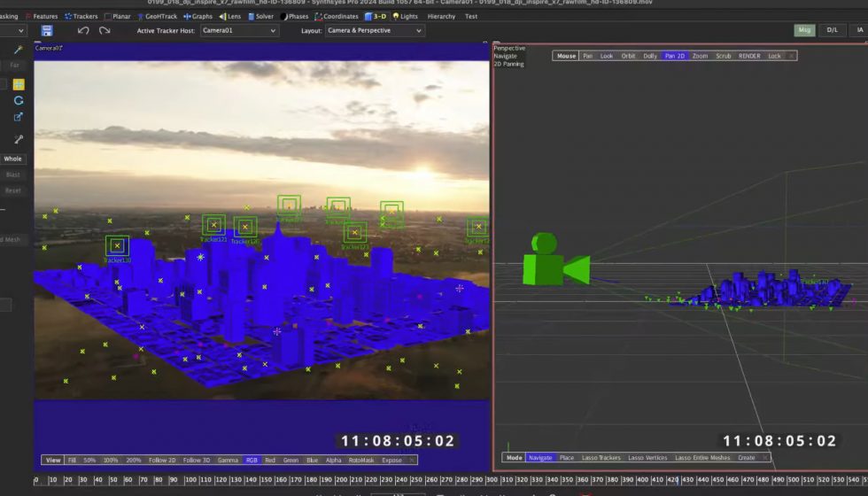Click the IA button
The image size is (868, 496).
860,30
